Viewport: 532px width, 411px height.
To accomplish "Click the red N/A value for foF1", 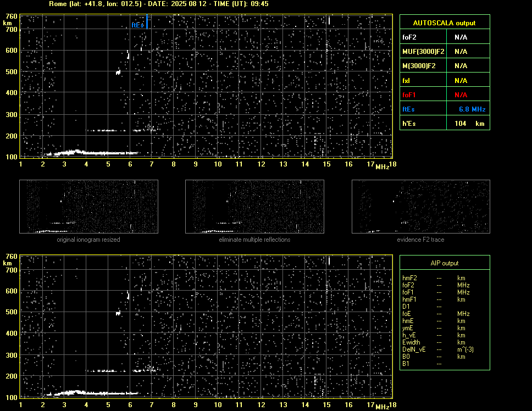I will 461,95.
